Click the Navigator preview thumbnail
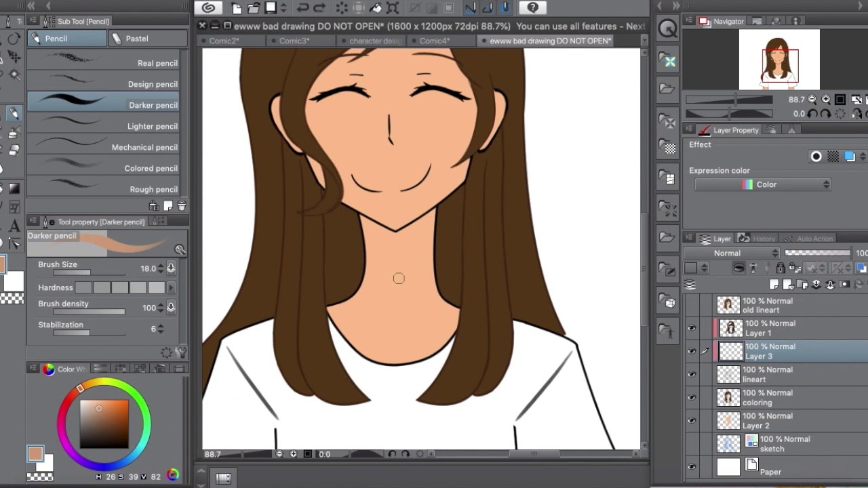 pos(779,60)
